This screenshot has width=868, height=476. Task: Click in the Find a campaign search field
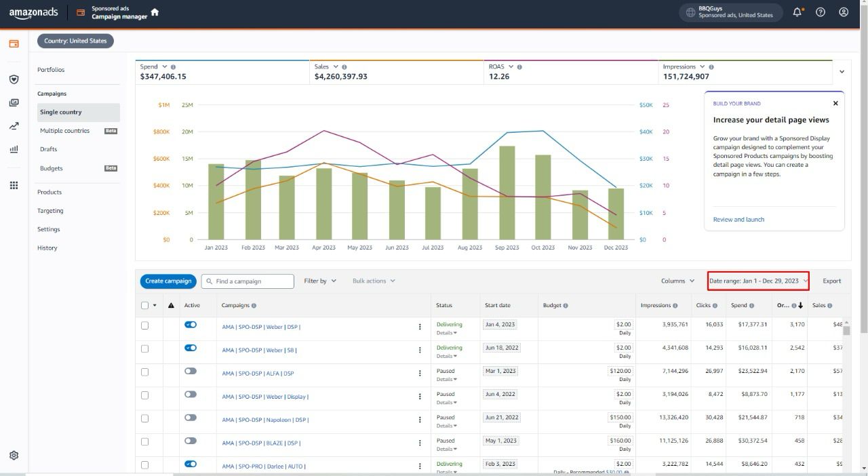tap(248, 281)
